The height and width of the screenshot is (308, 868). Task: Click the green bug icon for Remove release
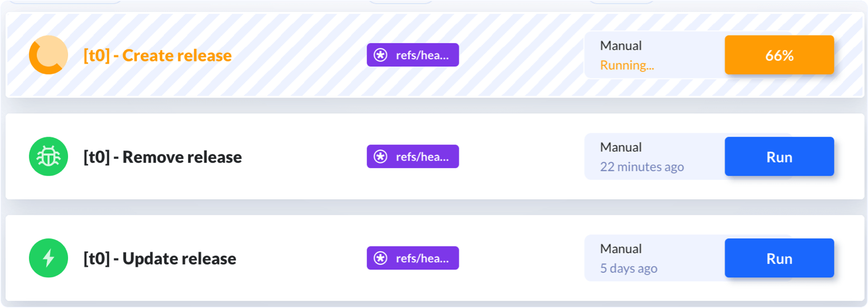click(49, 157)
